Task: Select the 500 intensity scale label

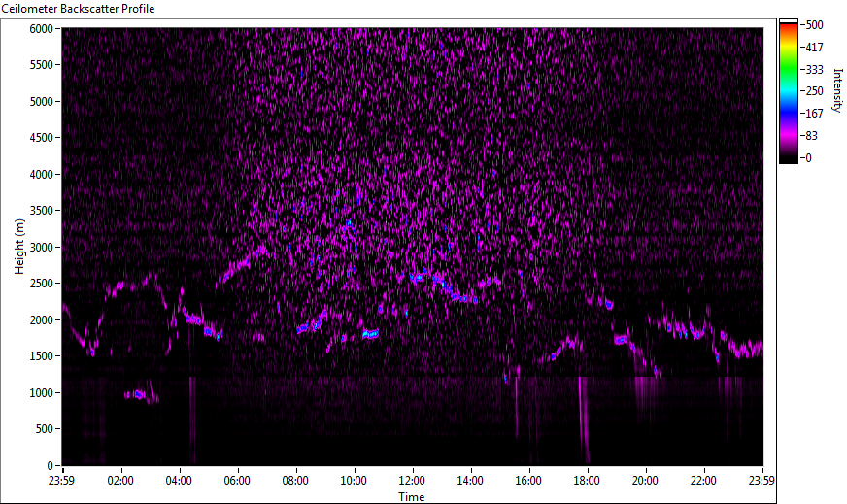Action: (814, 25)
